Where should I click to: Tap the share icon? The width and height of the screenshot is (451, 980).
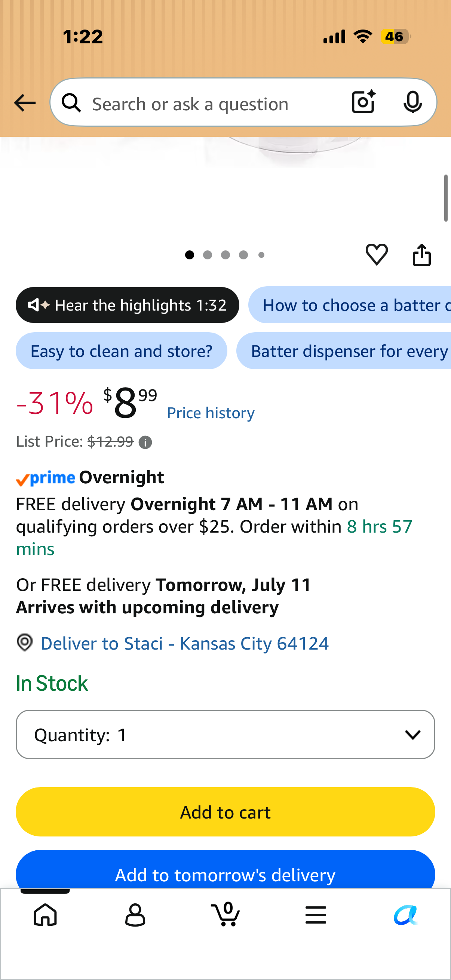click(422, 254)
